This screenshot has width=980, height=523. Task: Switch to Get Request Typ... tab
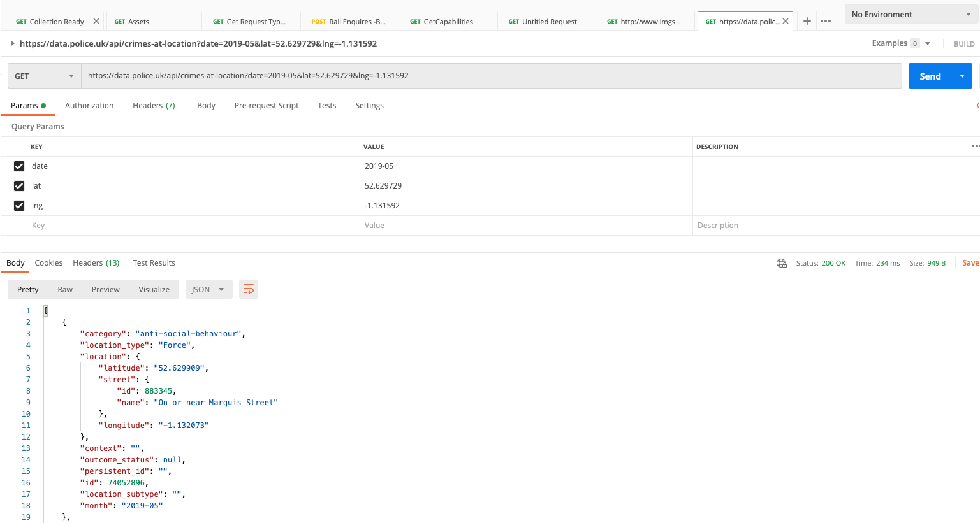(252, 21)
